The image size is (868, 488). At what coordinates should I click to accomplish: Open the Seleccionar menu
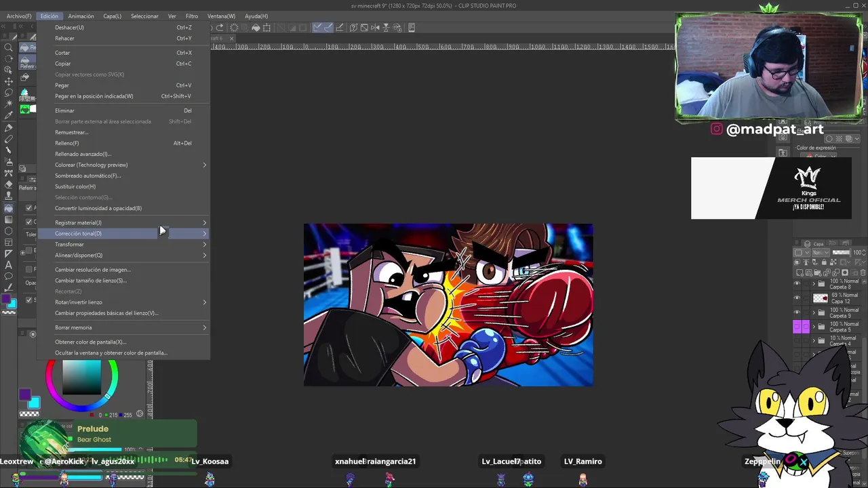144,16
